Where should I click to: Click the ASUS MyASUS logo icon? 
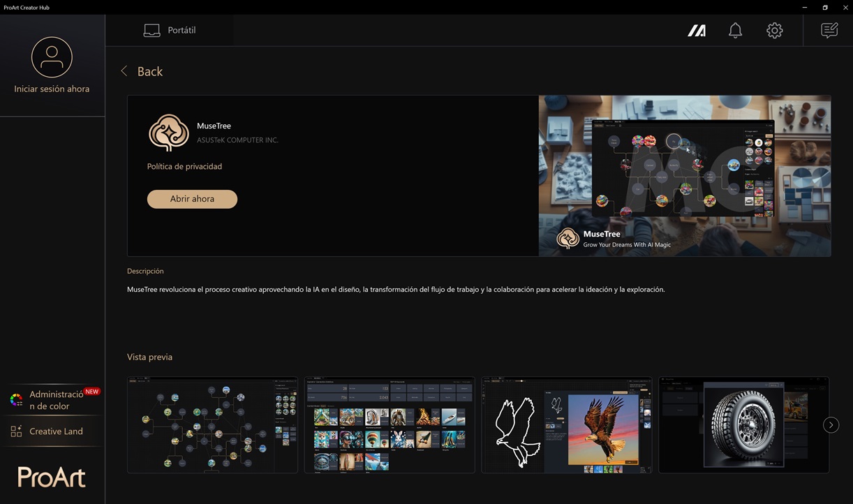697,31
